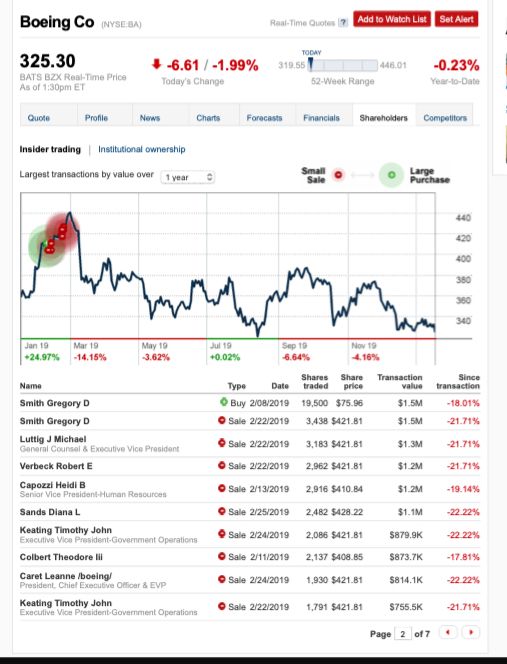This screenshot has width=507, height=664.
Task: Click the Share price column header
Action: coord(352,381)
